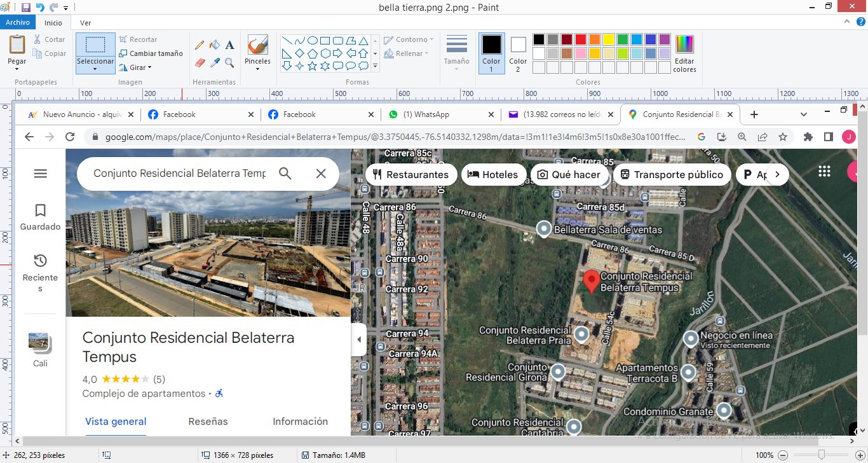This screenshot has height=463, width=868.
Task: Pick the green color swatch
Action: (622, 39)
